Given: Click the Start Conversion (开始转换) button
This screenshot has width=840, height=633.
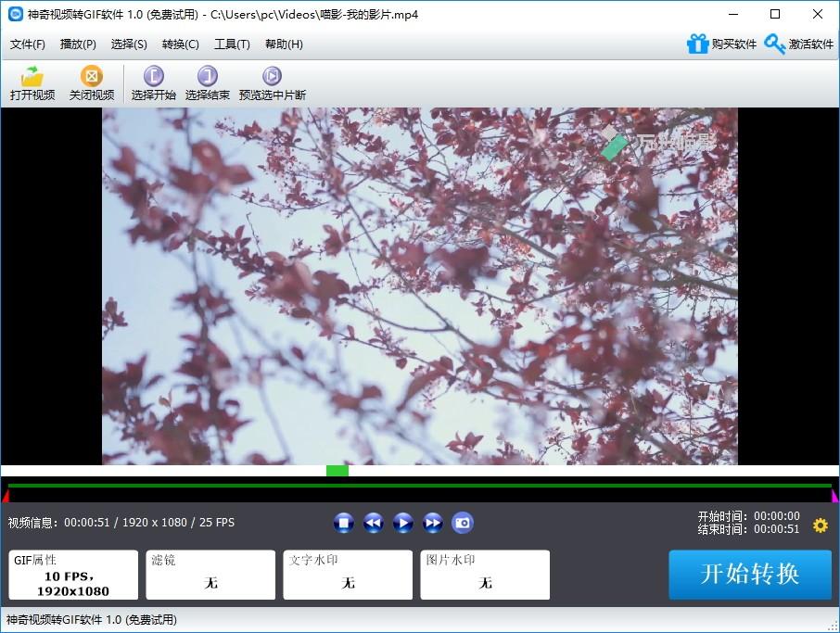Looking at the screenshot, I should click(x=749, y=574).
